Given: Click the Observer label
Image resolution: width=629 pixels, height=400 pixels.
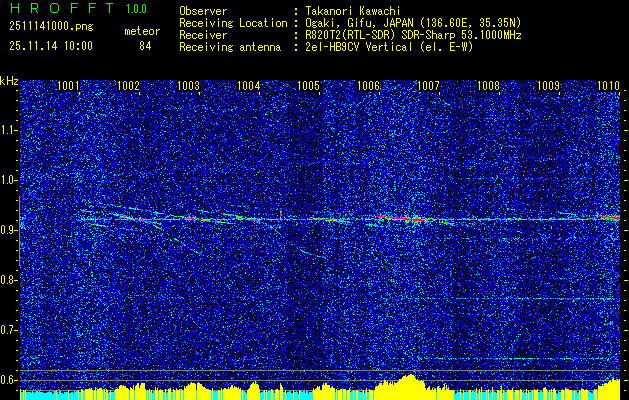Looking at the screenshot, I should click(x=203, y=11).
